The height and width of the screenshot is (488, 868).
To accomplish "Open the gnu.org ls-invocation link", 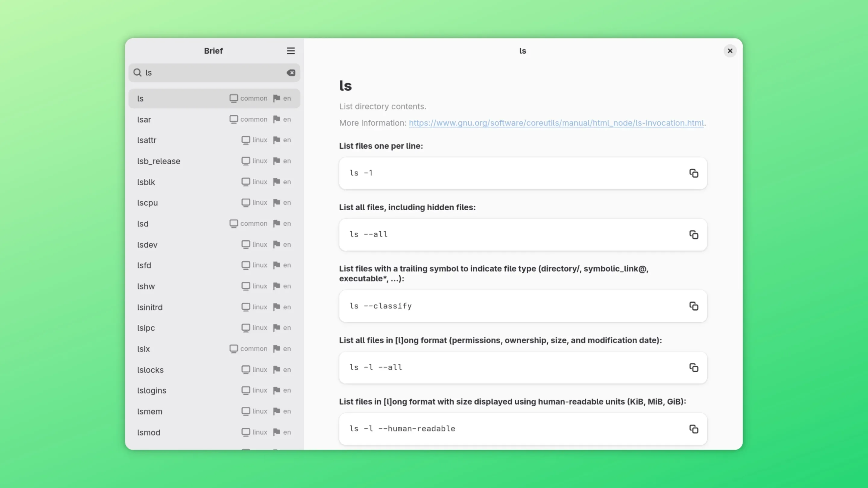I will pos(556,123).
